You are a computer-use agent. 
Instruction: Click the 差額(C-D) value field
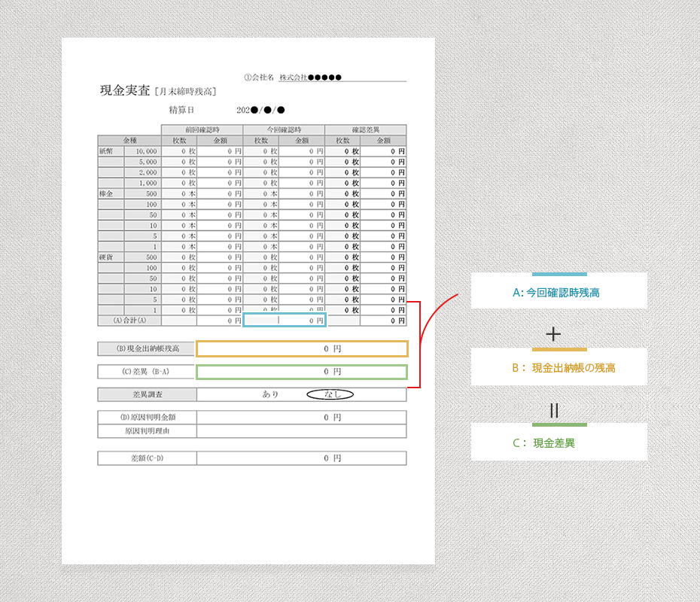click(x=301, y=458)
